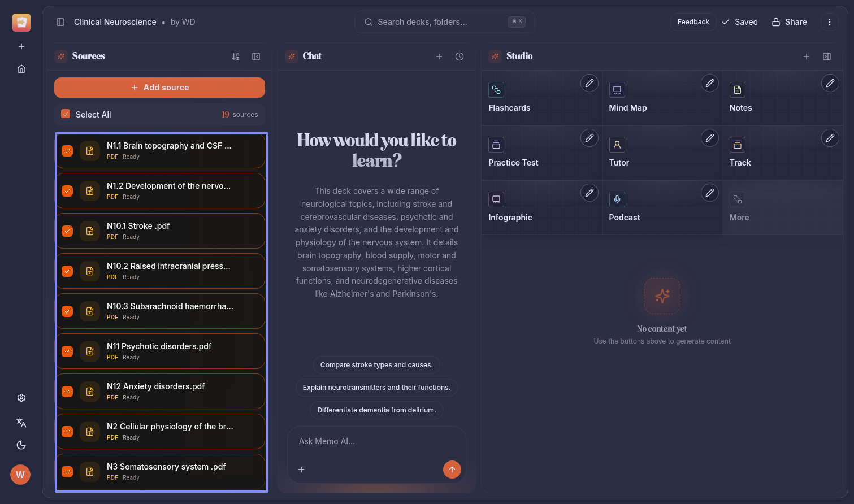The width and height of the screenshot is (854, 504).
Task: Edit Flashcards options with pencil icon
Action: [589, 83]
